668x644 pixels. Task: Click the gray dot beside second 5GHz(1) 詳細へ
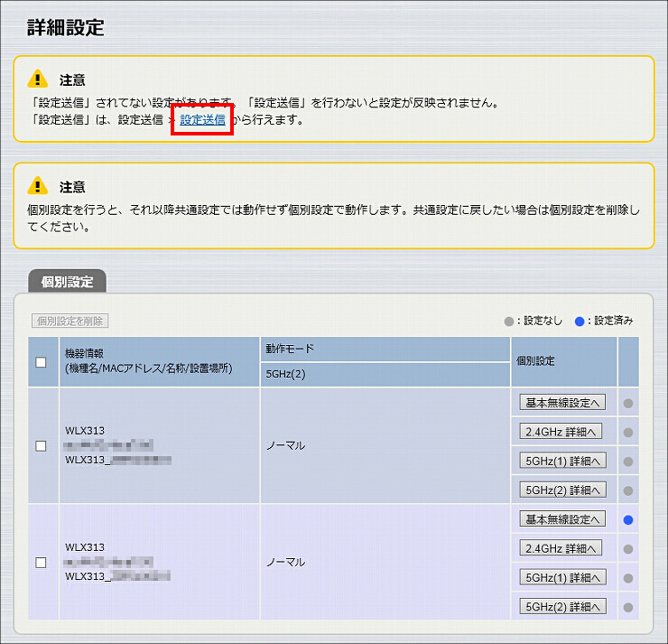628,578
